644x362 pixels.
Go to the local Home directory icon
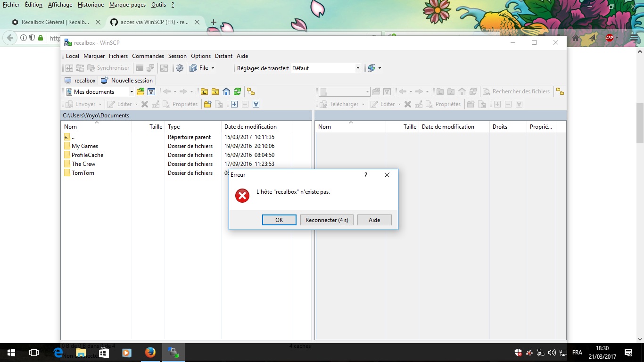226,92
